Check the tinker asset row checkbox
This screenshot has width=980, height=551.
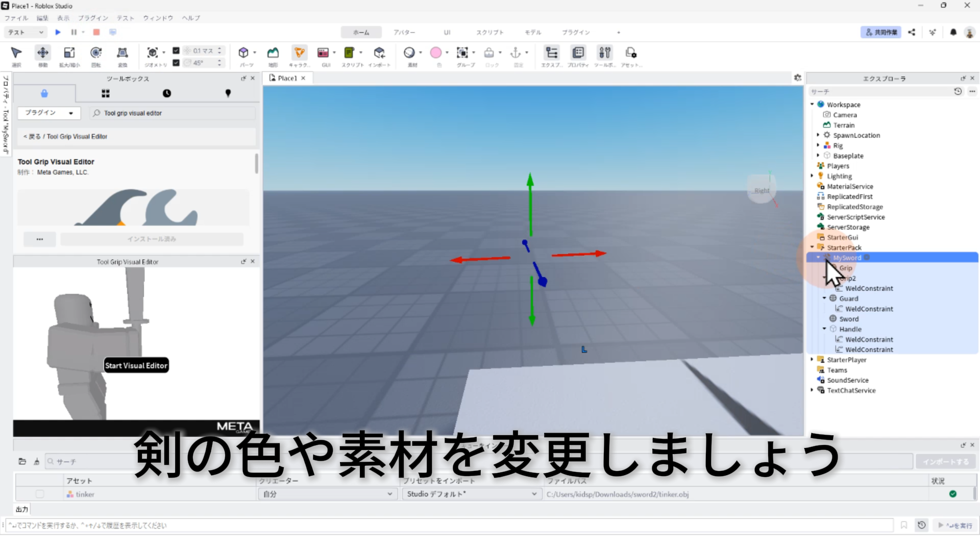[40, 494]
